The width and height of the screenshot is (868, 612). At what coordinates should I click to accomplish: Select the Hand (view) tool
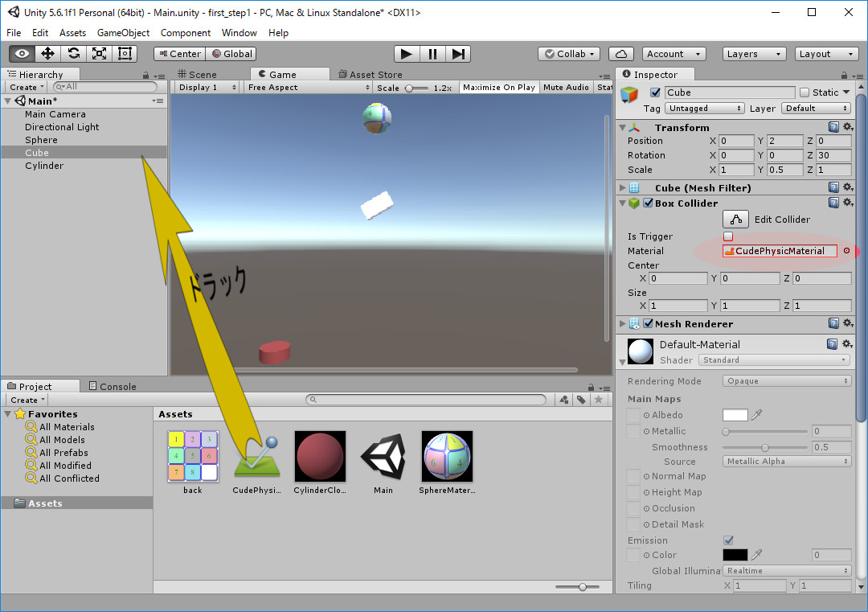pos(22,54)
